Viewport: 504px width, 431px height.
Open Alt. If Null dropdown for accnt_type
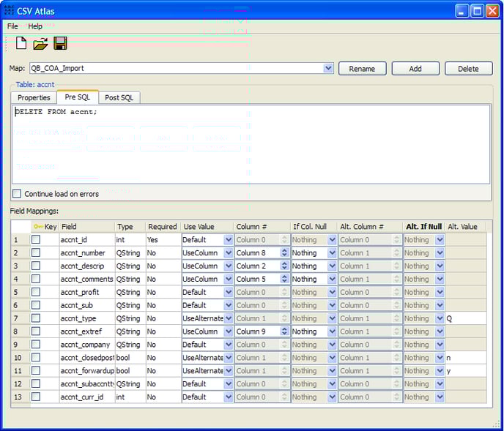coord(440,318)
